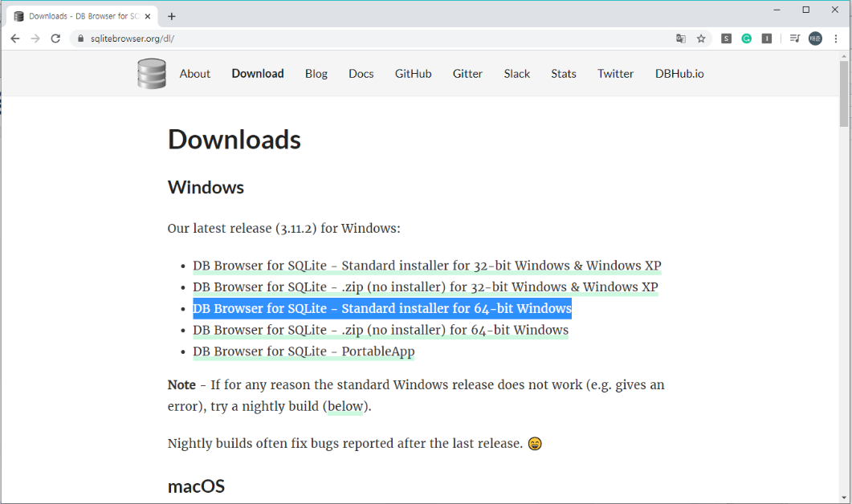The height and width of the screenshot is (504, 852).
Task: Download standard installer for 64-bit Windows
Action: click(x=382, y=308)
